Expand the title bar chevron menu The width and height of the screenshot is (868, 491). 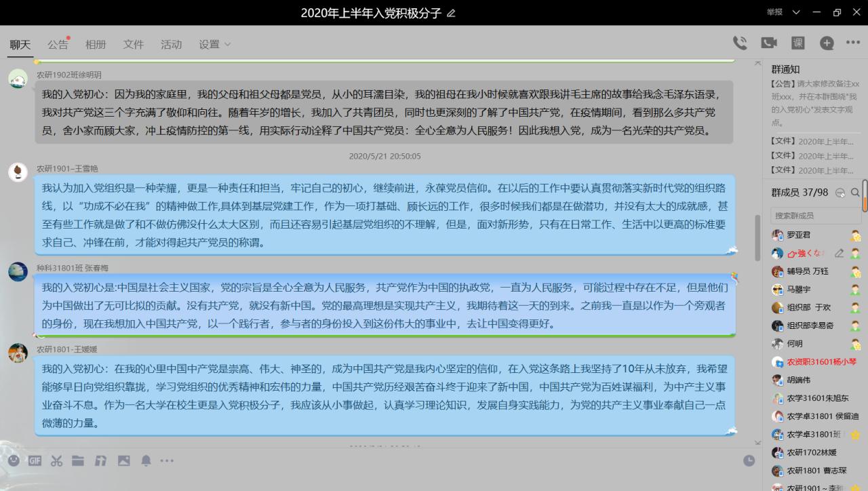click(x=796, y=12)
